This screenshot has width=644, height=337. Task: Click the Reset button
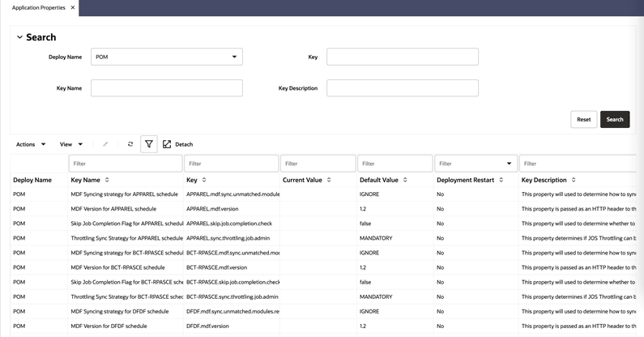[x=583, y=120]
